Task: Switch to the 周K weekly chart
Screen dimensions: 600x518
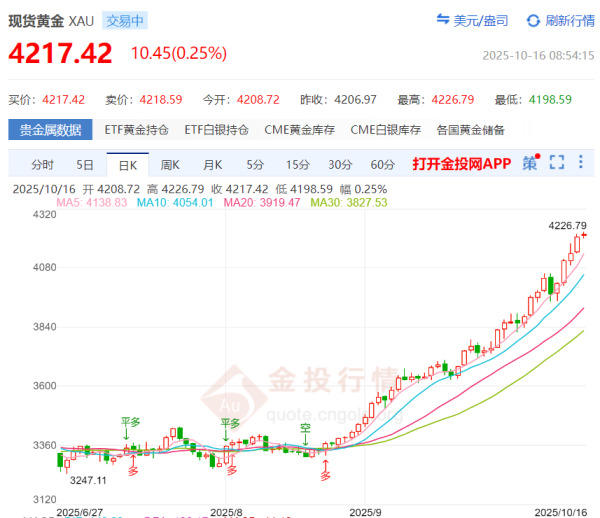Action: pos(170,164)
